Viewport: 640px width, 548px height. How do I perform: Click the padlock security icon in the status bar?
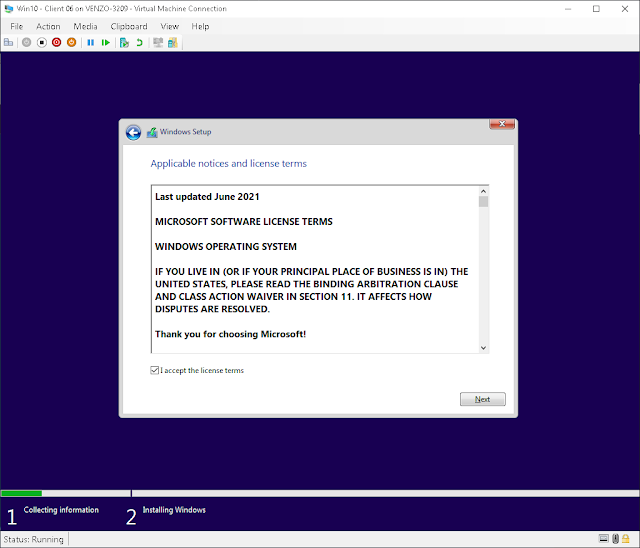click(x=625, y=539)
